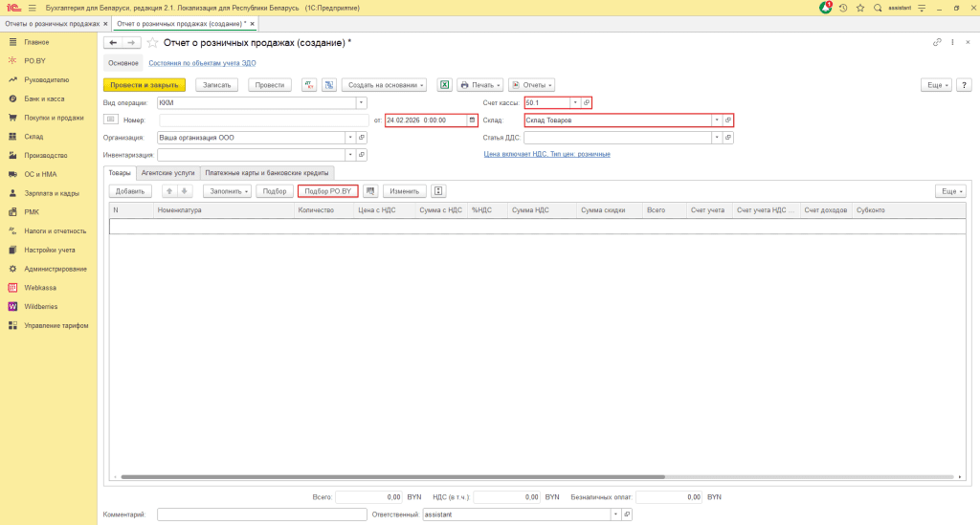
Task: Open the Цена включает НДС link
Action: (x=546, y=154)
